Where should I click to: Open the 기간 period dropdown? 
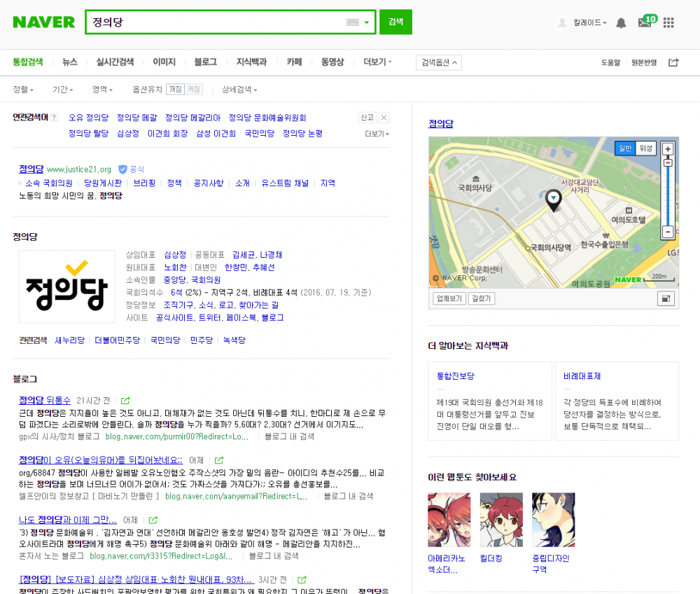click(62, 90)
